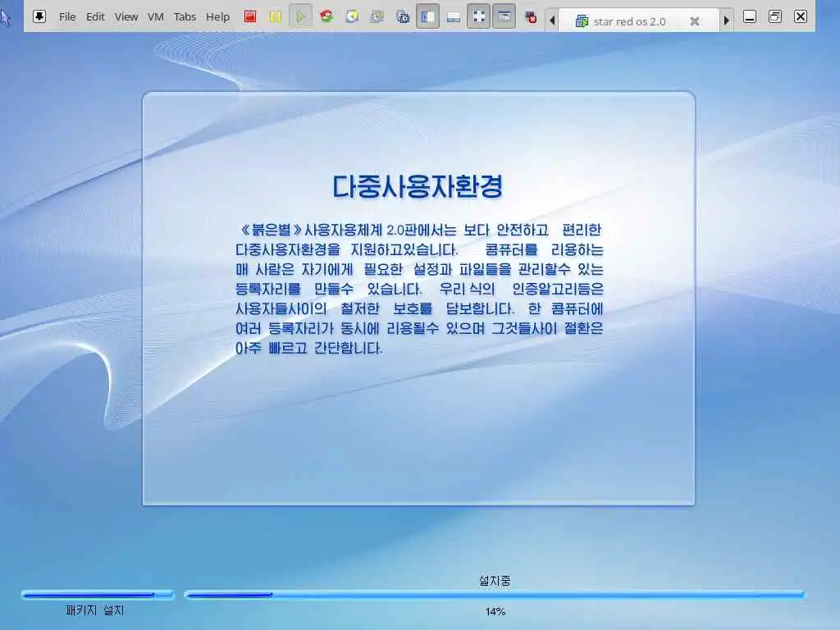Click the thumbnail bar icon

click(453, 18)
